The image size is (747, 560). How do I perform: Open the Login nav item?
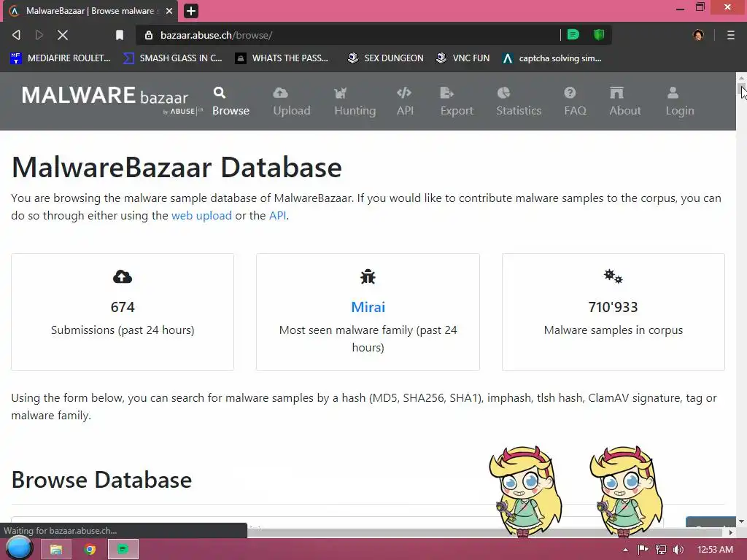[x=680, y=101]
